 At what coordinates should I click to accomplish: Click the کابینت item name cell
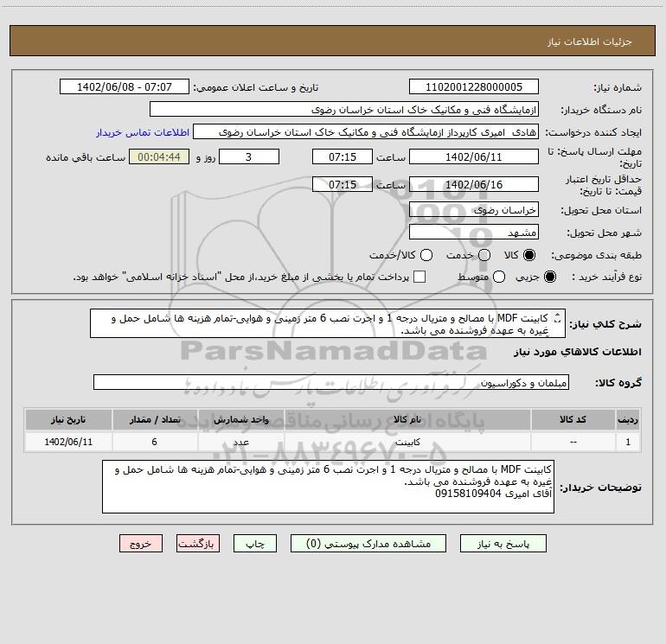click(407, 442)
